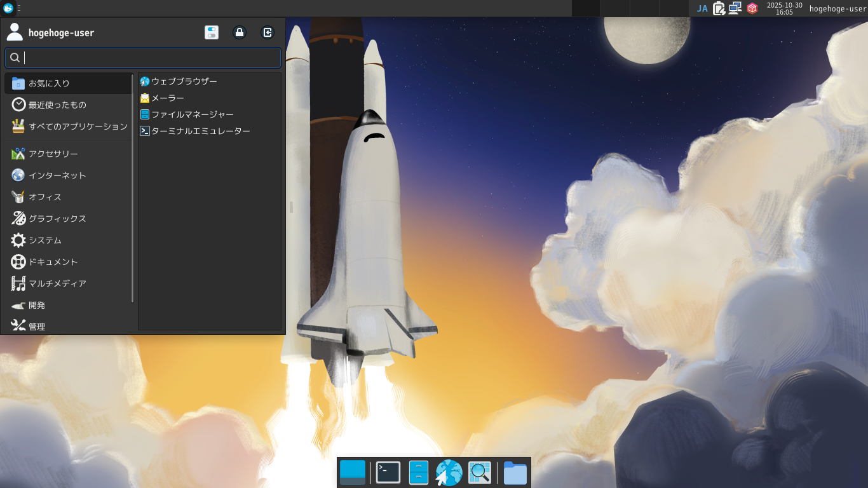Open すべてのアプリケーション category
Image resolution: width=868 pixels, height=488 pixels.
pyautogui.click(x=68, y=126)
